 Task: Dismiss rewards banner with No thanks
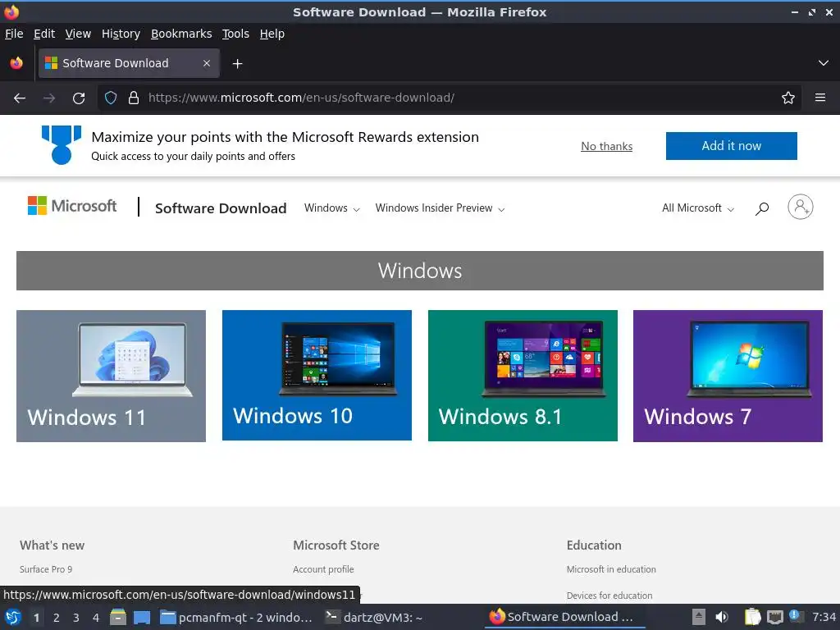click(x=606, y=146)
